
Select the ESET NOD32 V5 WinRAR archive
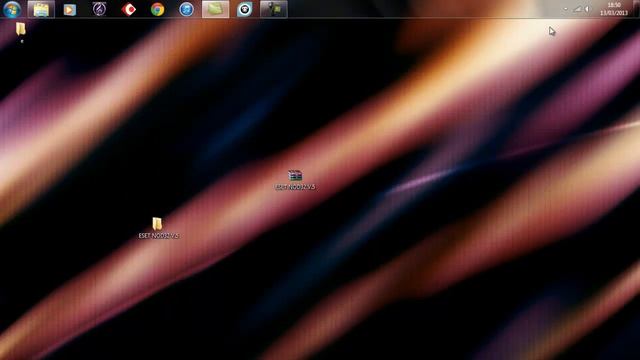(x=295, y=176)
